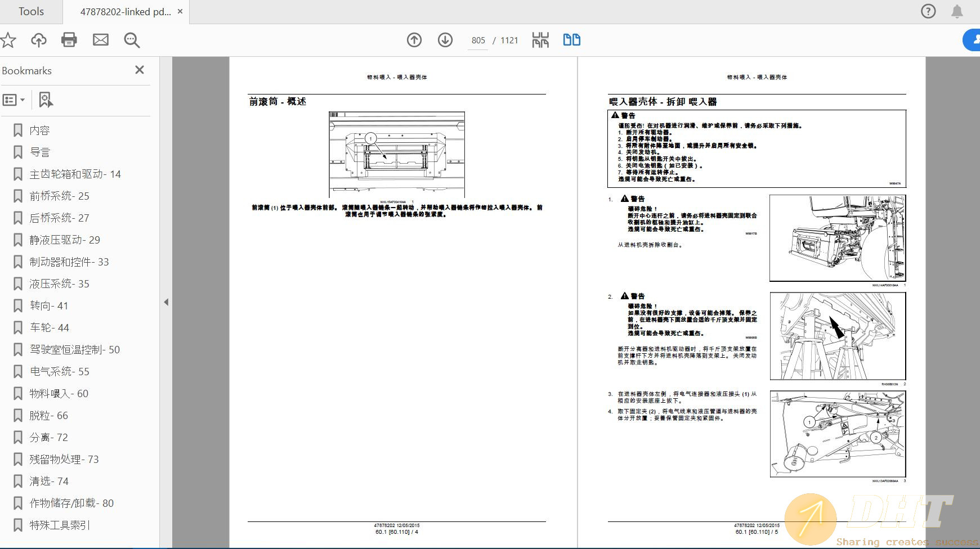
Task: Switch to the Tools tab
Action: [x=31, y=12]
